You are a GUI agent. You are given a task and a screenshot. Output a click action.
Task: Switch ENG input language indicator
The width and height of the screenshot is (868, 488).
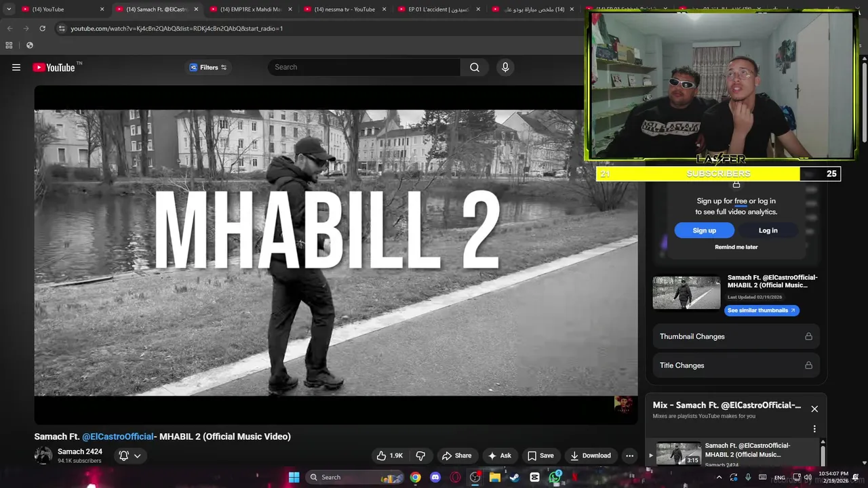779,478
